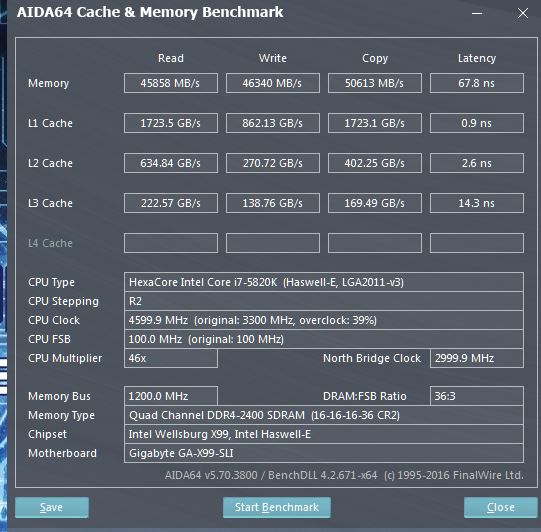Close the window with the X icon

[523, 13]
